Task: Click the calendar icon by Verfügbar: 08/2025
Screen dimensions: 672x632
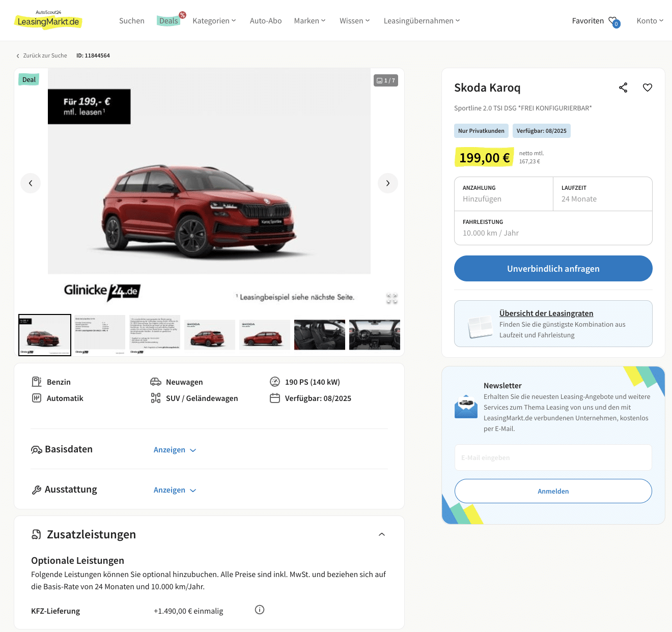Action: tap(275, 398)
